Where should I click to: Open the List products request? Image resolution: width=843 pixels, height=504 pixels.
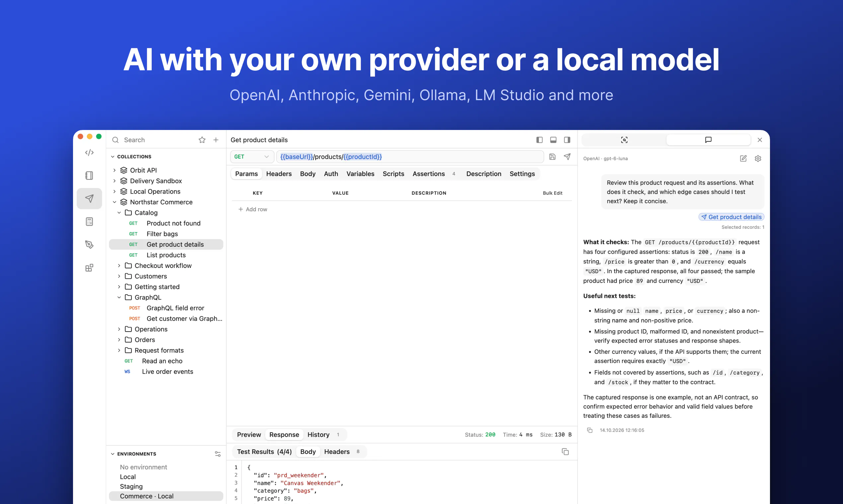click(x=166, y=255)
